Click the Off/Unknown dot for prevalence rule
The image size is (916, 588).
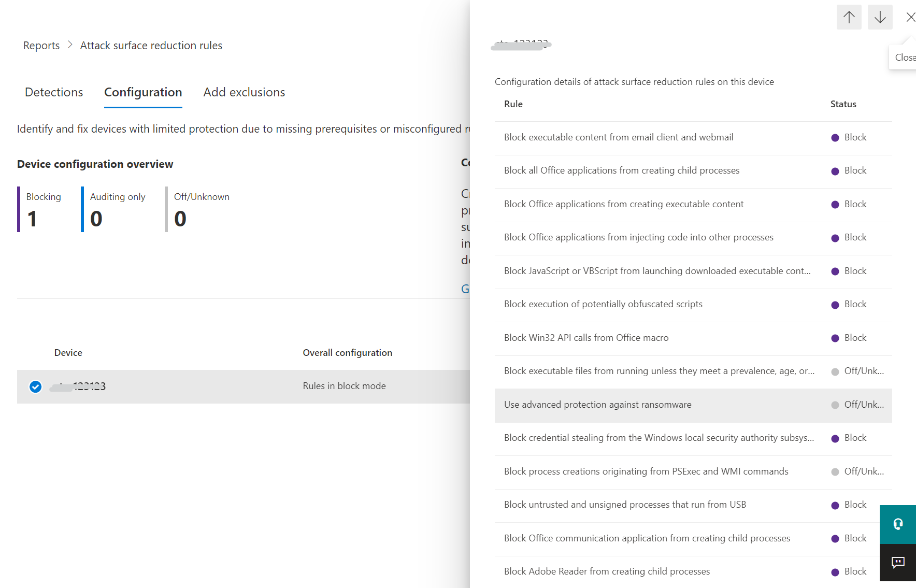click(x=834, y=371)
